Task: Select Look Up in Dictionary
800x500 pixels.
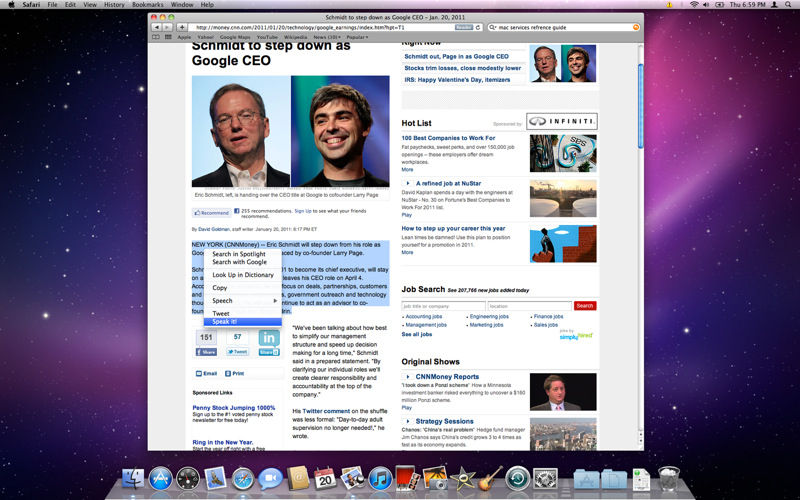Action: [x=242, y=274]
